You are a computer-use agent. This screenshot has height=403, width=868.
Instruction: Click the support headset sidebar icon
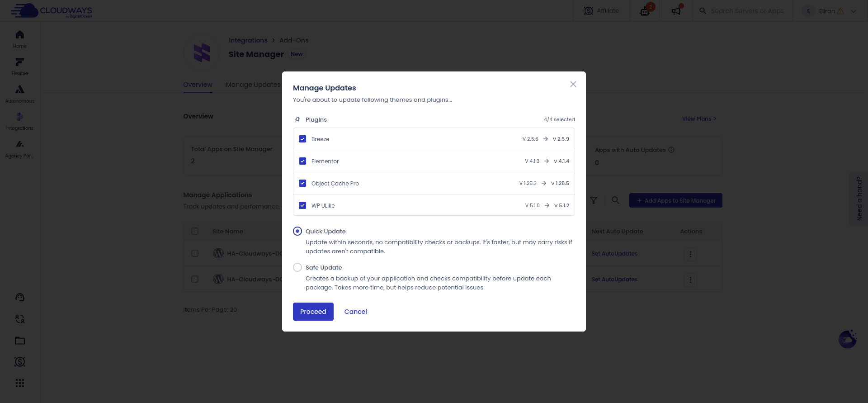pos(20,297)
